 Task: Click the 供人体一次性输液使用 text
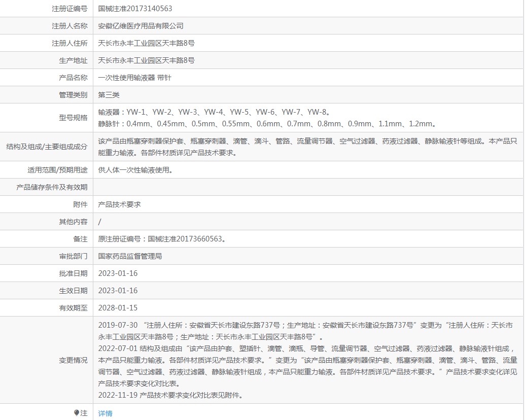[x=135, y=170]
